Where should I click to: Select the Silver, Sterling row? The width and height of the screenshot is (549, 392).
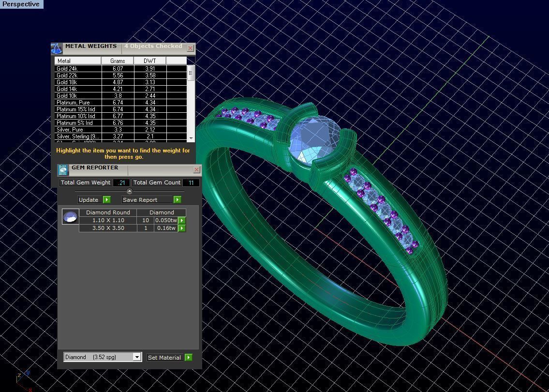[120, 136]
